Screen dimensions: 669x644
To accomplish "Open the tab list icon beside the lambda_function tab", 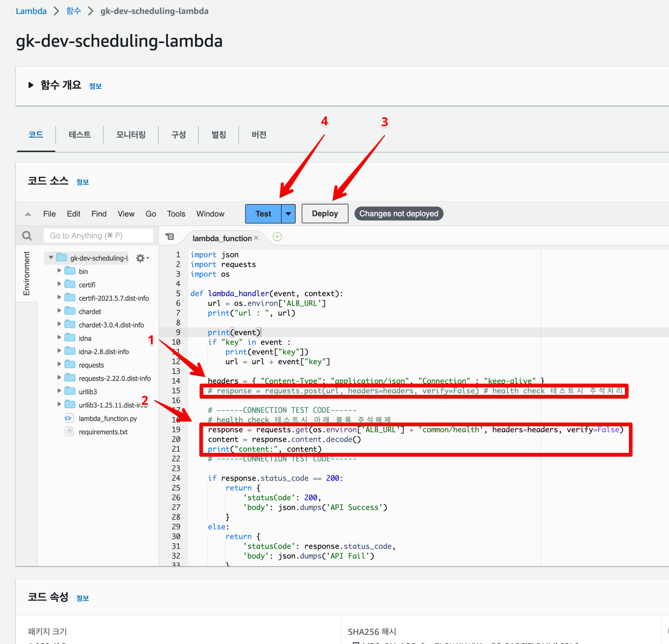I will 170,236.
